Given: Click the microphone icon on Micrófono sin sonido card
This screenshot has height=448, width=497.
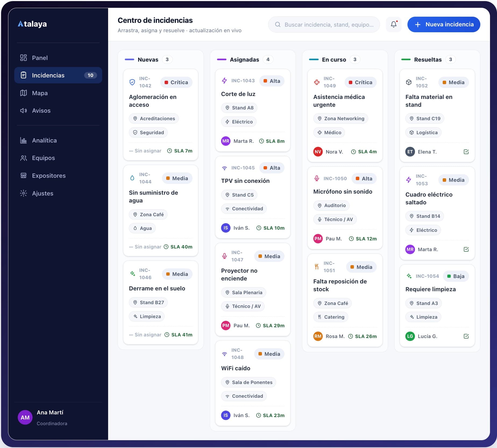Looking at the screenshot, I should [x=317, y=178].
